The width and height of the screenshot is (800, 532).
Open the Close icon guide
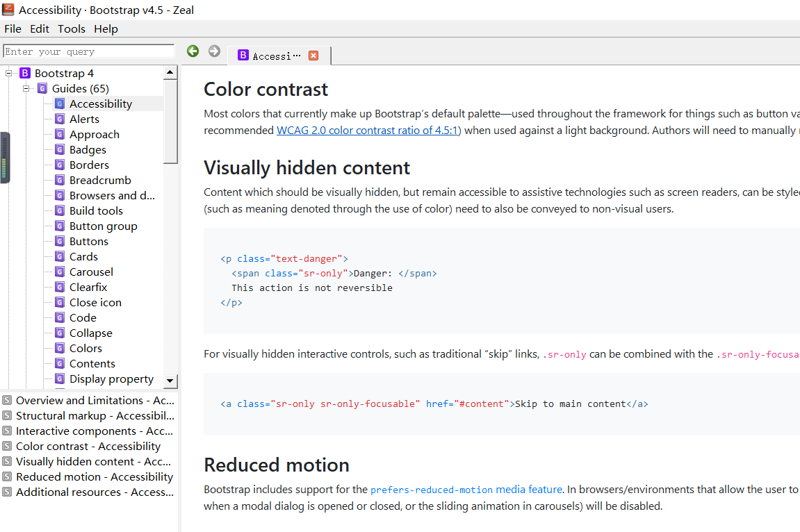[x=95, y=302]
